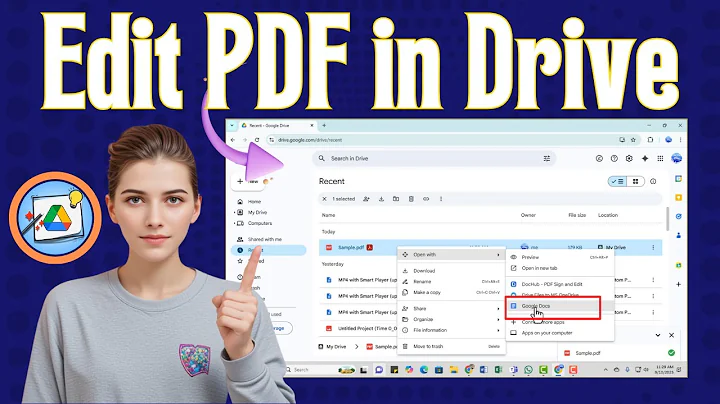Clear the selection with the X icon

pos(324,199)
